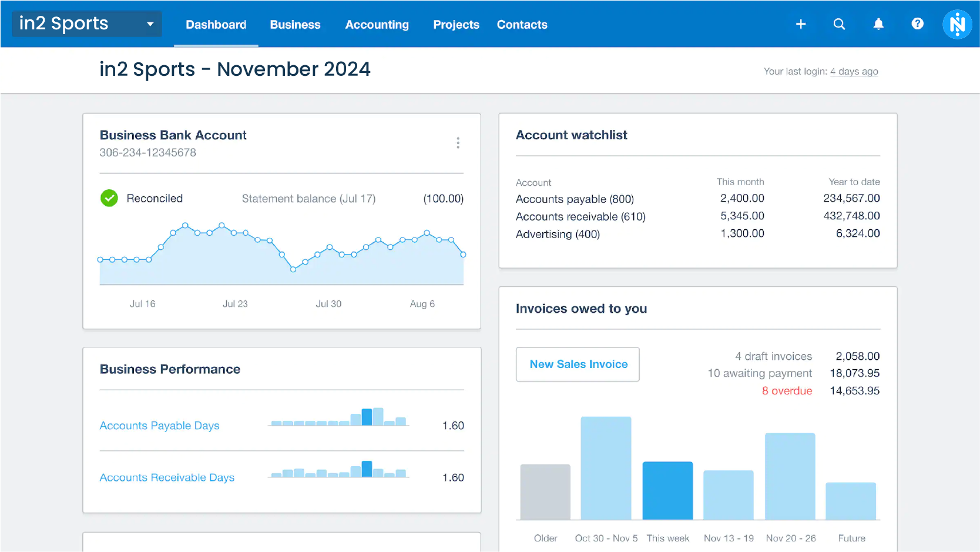
Task: Go to the Projects tab
Action: click(456, 25)
